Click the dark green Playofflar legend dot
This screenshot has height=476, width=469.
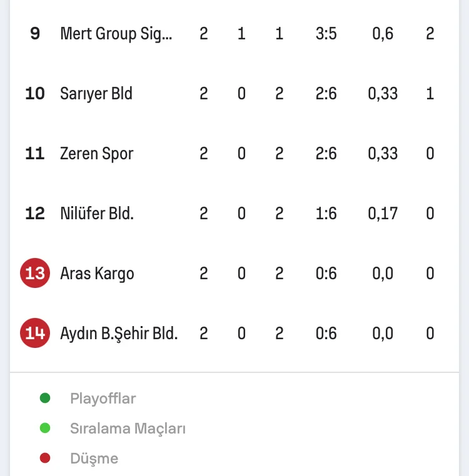44,398
